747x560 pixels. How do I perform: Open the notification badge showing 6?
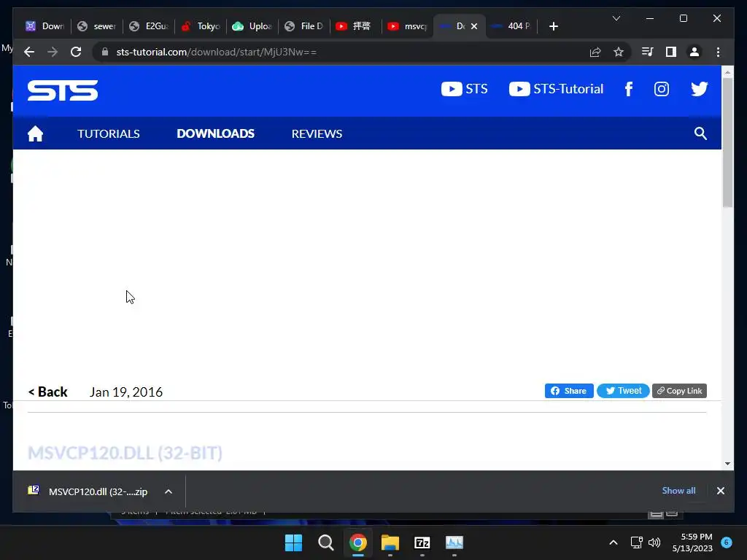click(727, 542)
